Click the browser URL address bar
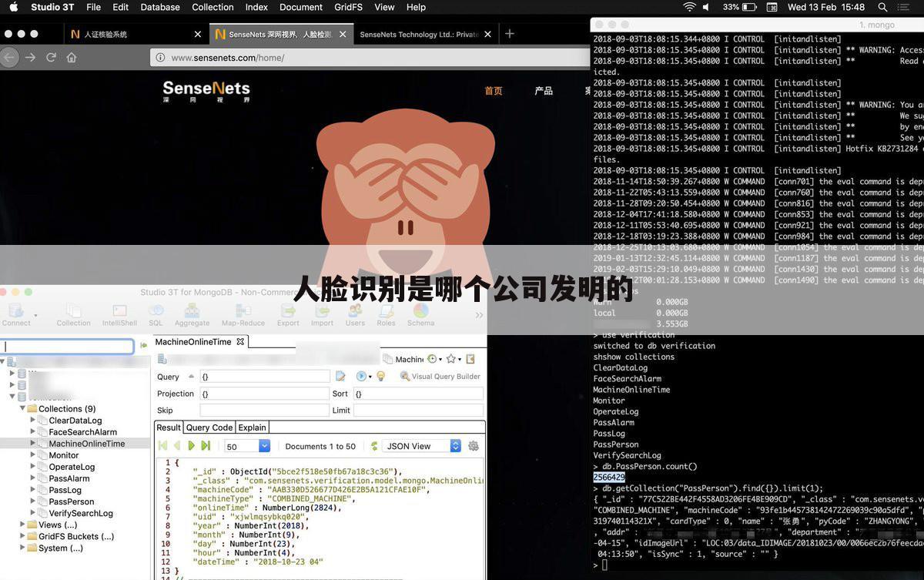The image size is (924, 580). point(370,57)
